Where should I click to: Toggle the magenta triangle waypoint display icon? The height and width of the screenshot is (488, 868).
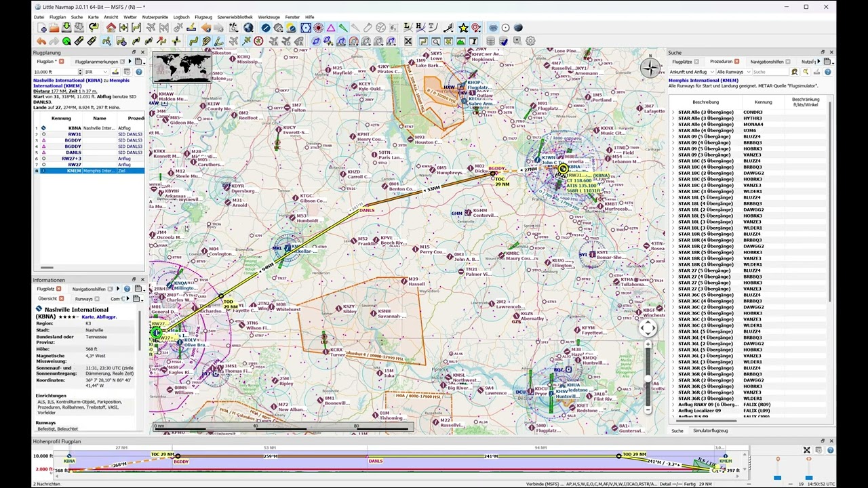[x=330, y=28]
